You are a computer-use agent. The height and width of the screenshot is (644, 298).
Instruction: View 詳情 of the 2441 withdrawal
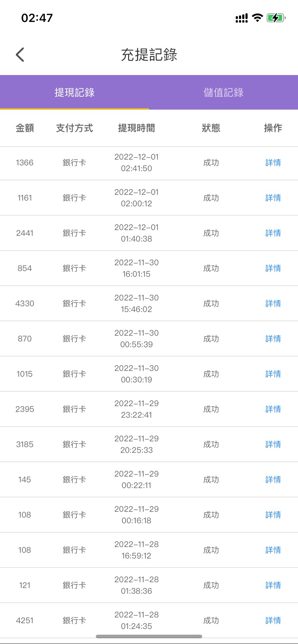273,233
